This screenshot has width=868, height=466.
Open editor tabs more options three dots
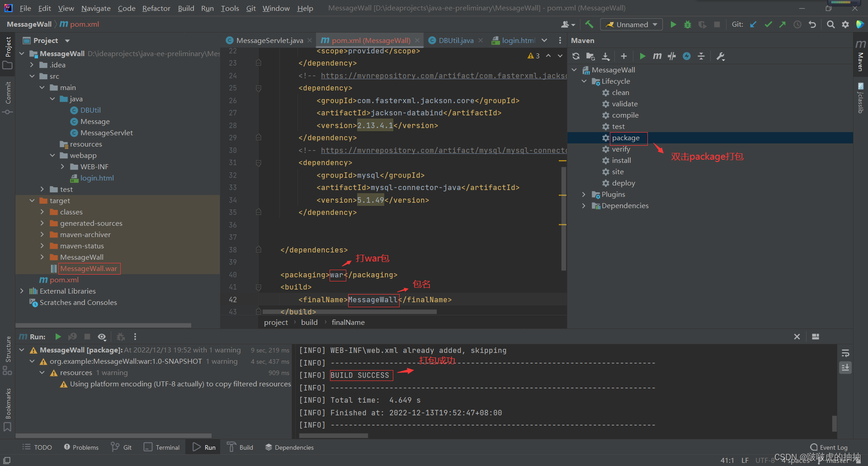pos(560,40)
